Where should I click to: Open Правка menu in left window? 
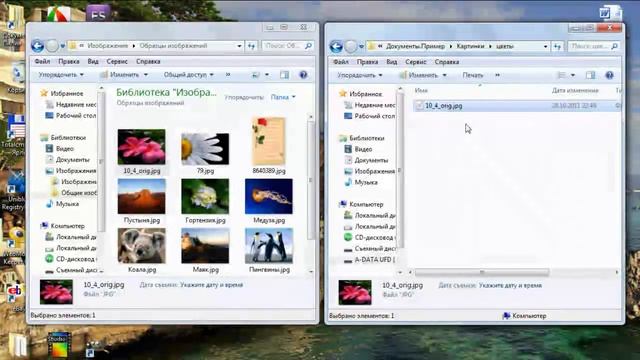coord(69,61)
